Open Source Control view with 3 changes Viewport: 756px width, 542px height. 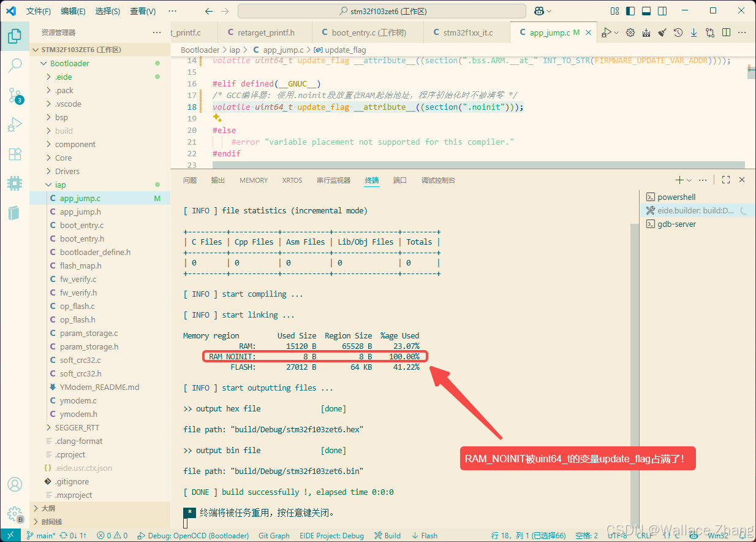pos(15,95)
